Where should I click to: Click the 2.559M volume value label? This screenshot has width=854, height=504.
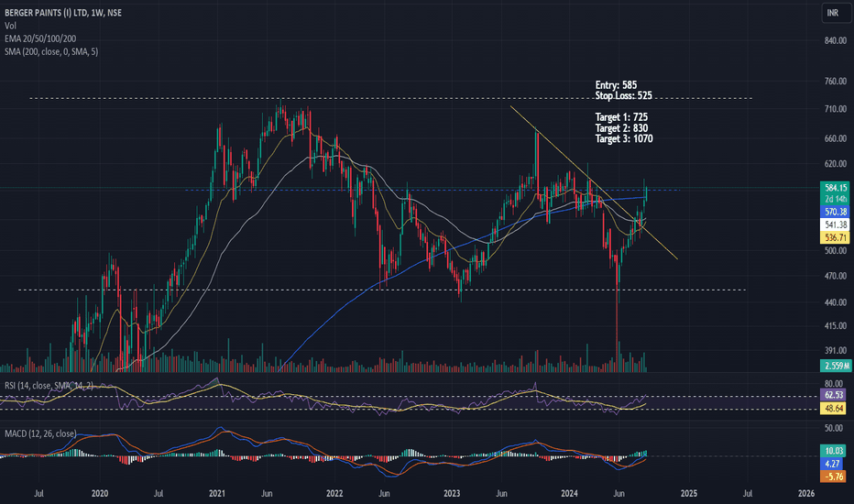836,366
